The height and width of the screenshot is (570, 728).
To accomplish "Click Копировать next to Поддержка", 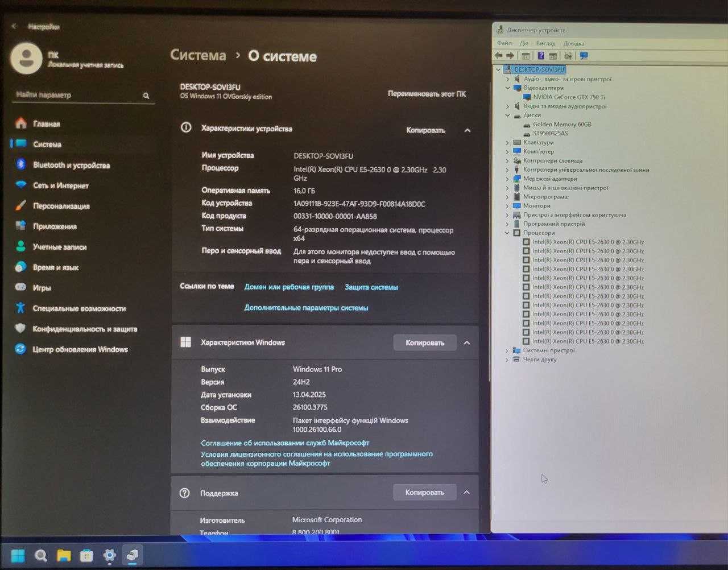I will click(x=424, y=492).
